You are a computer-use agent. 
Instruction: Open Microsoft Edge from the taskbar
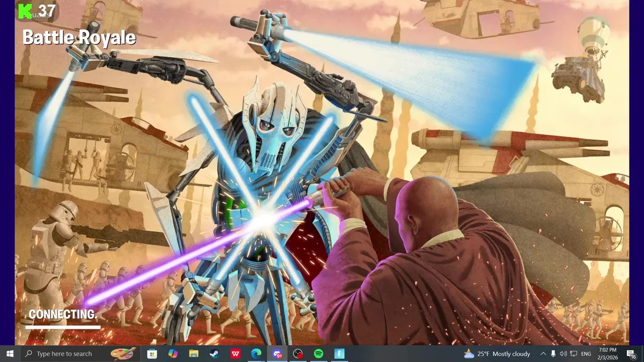256,354
